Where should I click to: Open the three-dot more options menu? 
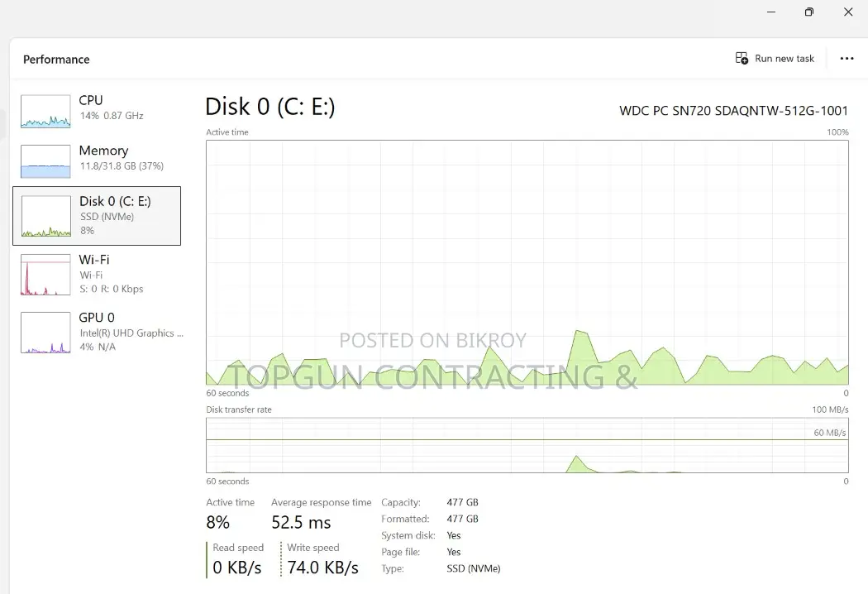click(x=847, y=58)
